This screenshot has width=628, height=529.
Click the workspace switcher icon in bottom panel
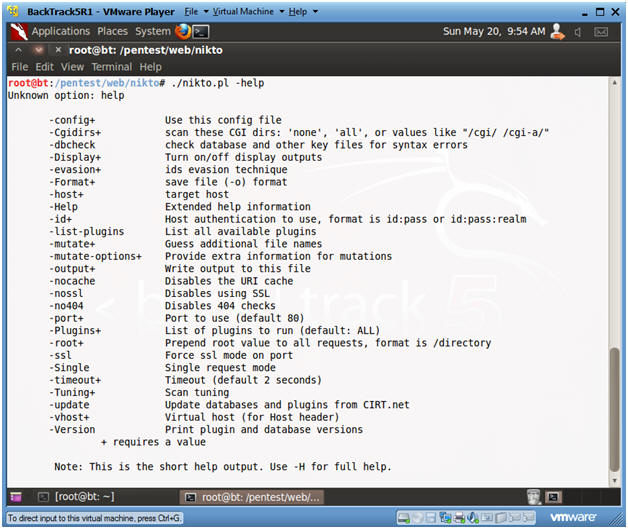click(554, 497)
